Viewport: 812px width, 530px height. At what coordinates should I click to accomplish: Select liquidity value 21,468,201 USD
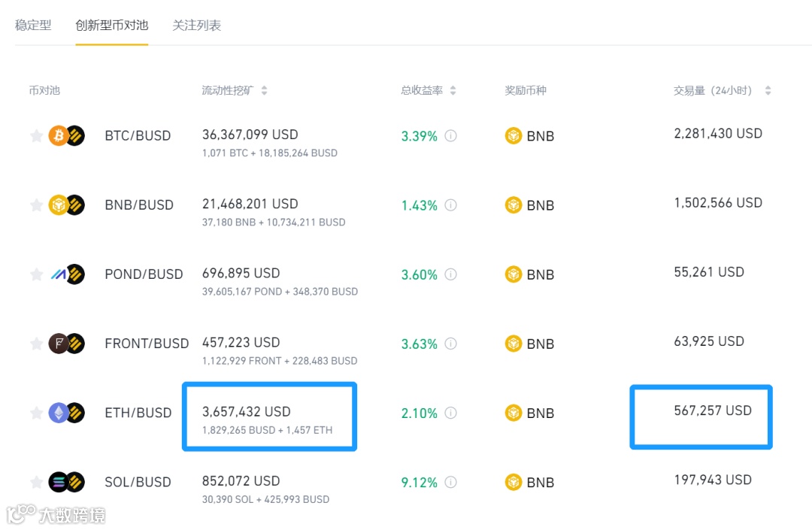[x=250, y=204]
